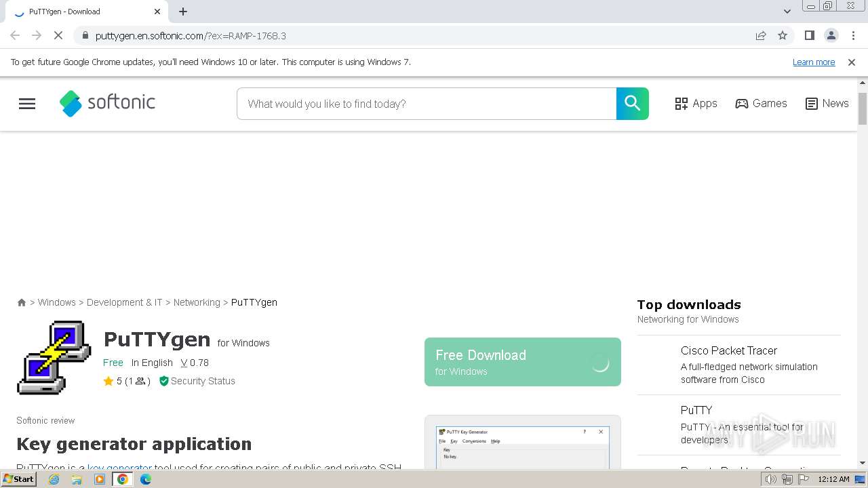The width and height of the screenshot is (868, 488).
Task: Click the star rating icon
Action: tap(108, 381)
